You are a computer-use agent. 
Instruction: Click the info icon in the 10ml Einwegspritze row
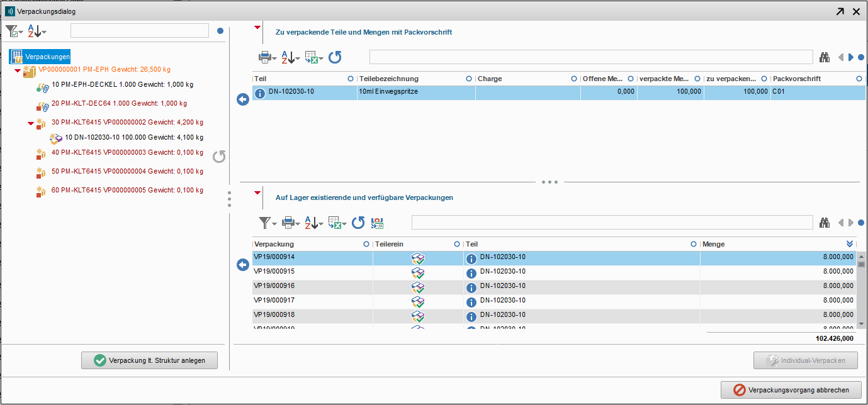click(259, 94)
